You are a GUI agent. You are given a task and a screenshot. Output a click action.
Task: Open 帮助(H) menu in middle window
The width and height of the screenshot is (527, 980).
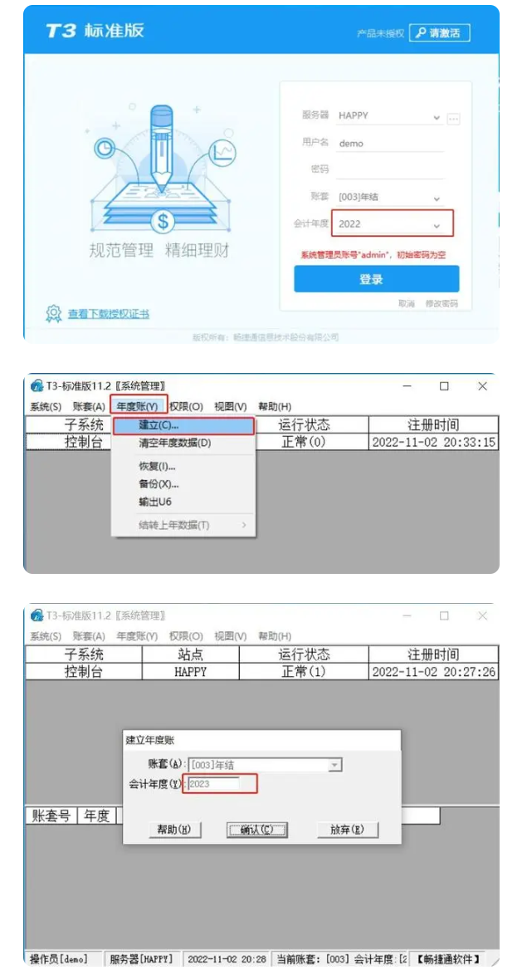coord(275,406)
